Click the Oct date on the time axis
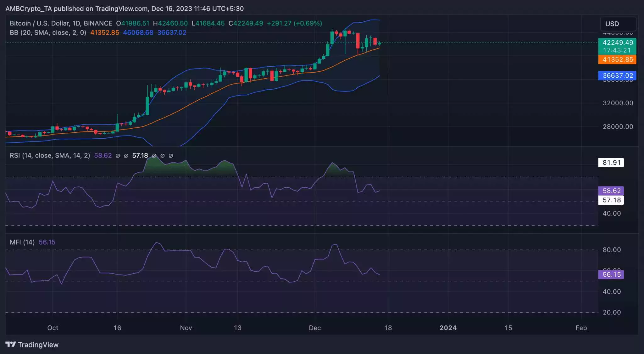 (x=53, y=328)
